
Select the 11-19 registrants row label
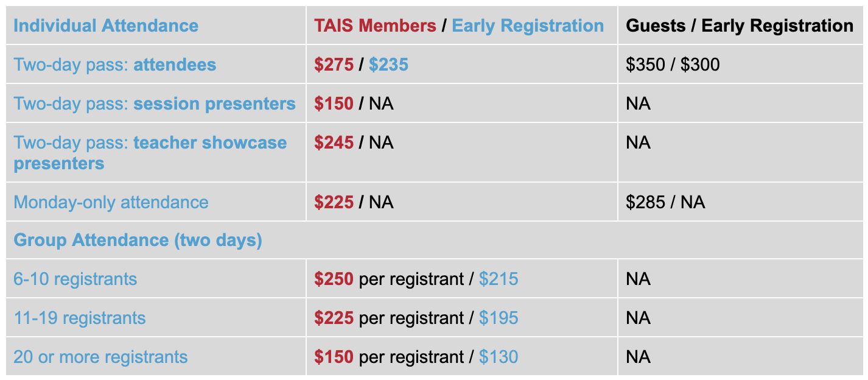[x=80, y=318]
